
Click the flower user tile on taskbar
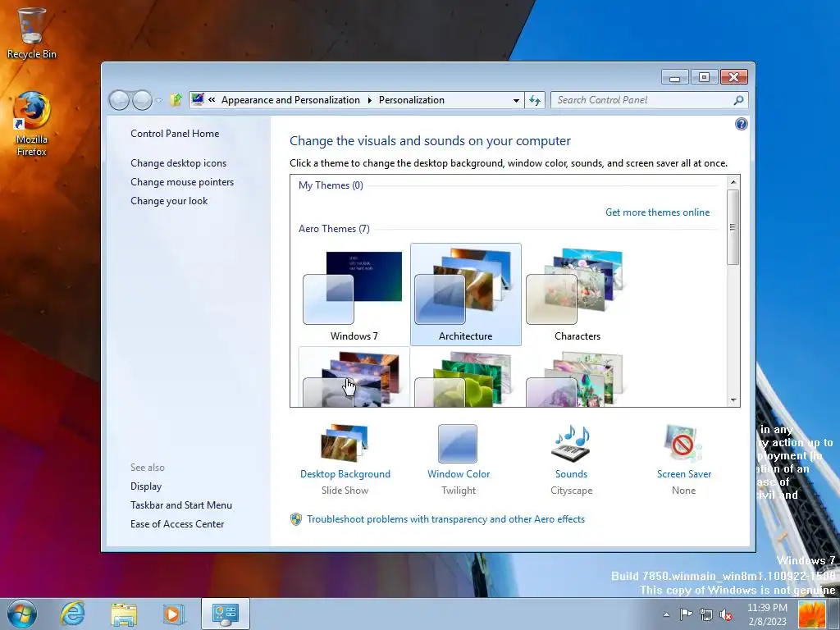pos(811,614)
